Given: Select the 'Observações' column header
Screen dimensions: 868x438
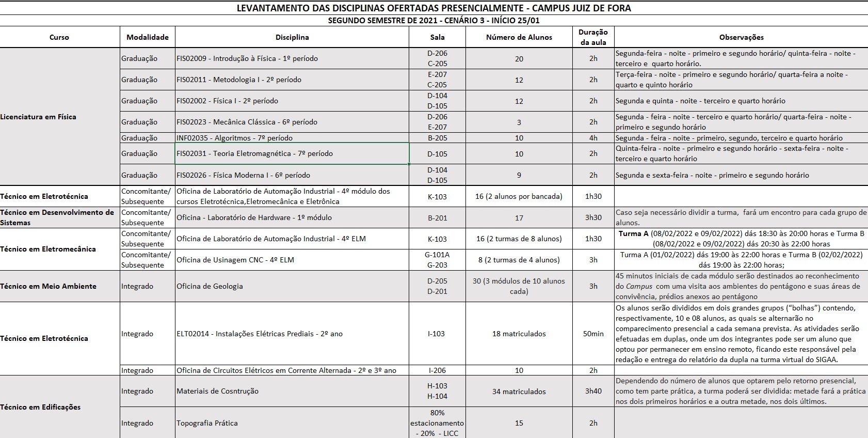Looking at the screenshot, I should [741, 37].
